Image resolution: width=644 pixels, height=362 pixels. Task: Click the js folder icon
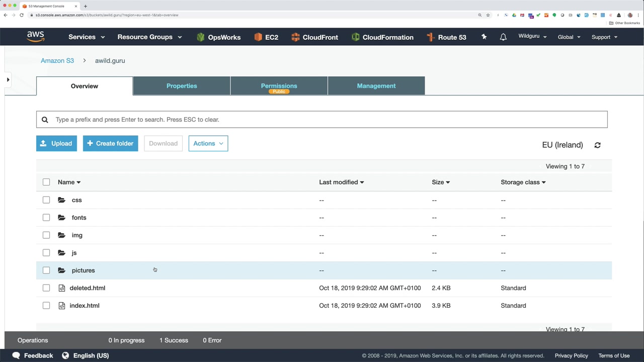[61, 253]
